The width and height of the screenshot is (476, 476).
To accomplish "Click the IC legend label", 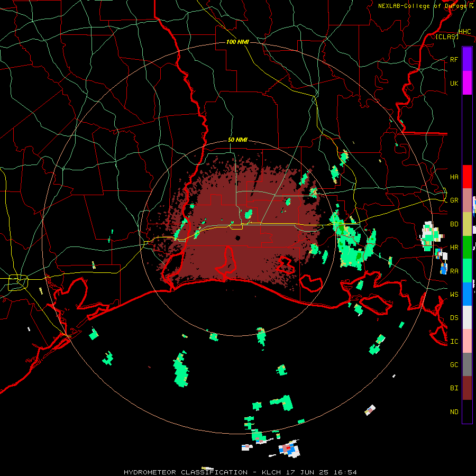I will tap(454, 341).
